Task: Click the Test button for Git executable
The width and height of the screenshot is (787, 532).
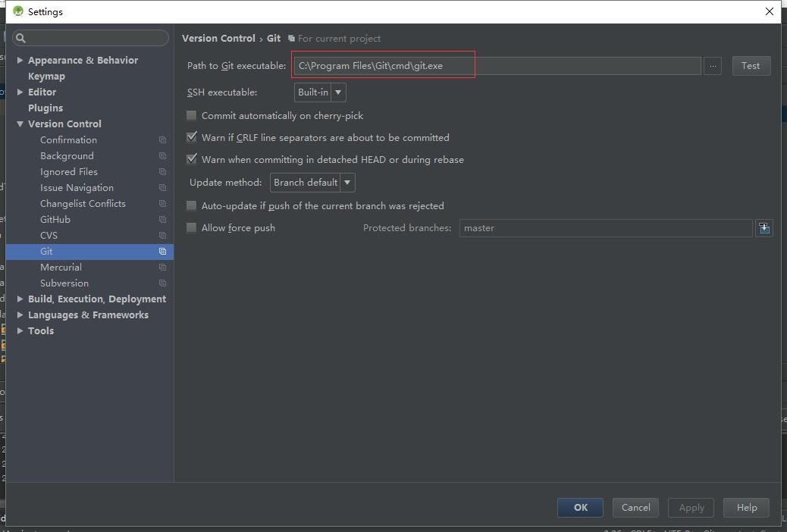Action: click(751, 66)
